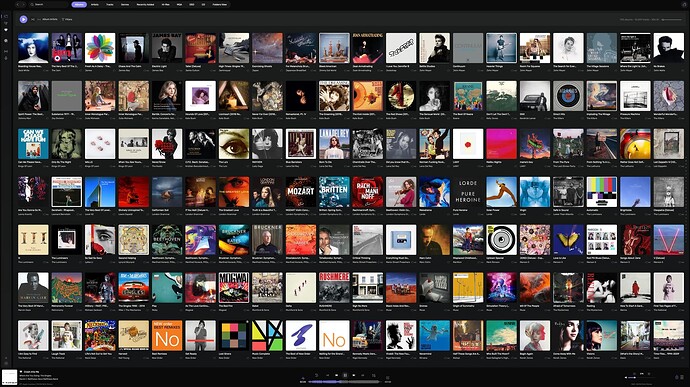690x387 pixels.
Task: Open the colorful flower petals album cover
Action: click(100, 48)
